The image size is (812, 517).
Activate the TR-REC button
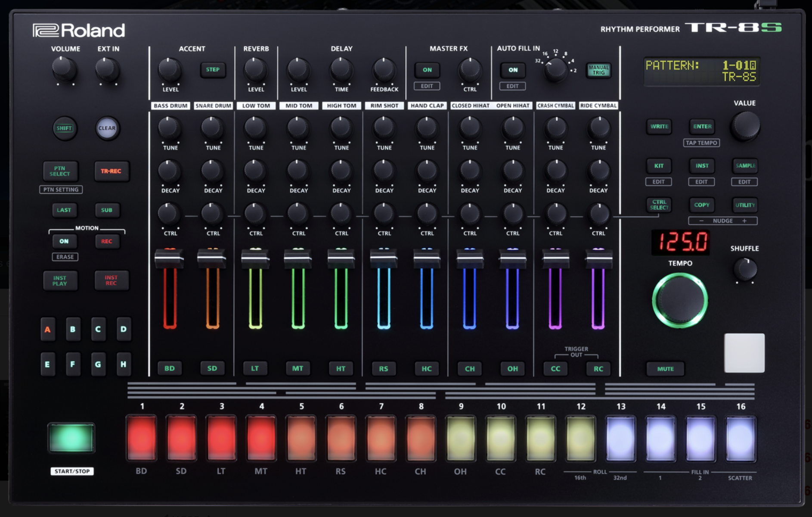point(111,171)
